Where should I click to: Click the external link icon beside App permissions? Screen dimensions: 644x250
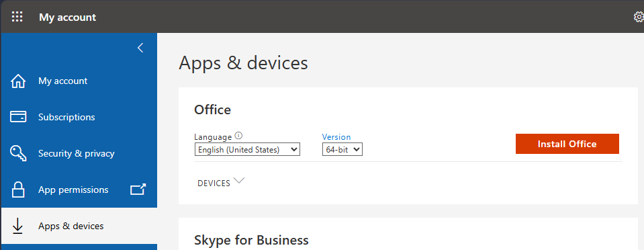138,190
